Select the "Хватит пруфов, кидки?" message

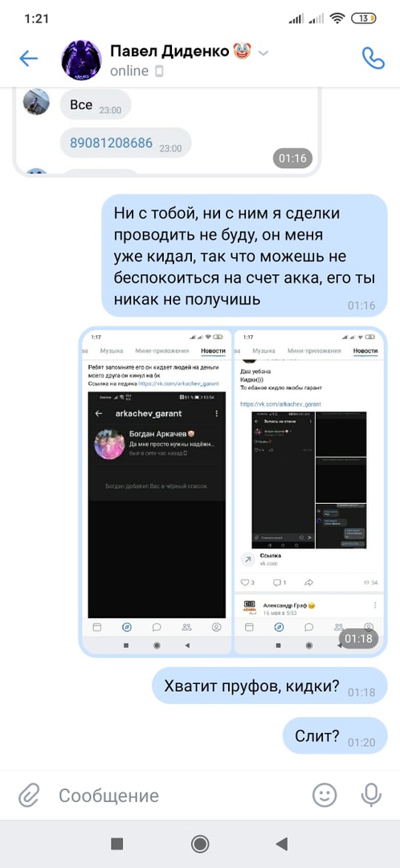click(269, 686)
